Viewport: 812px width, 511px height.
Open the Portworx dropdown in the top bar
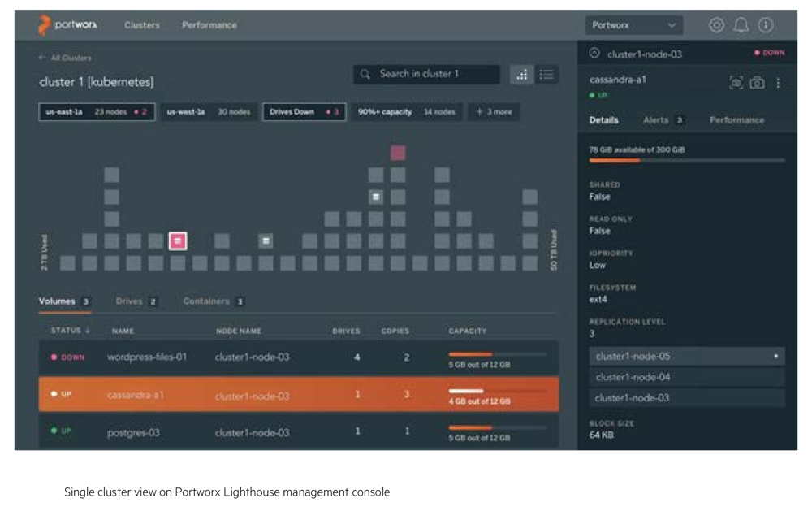pos(634,25)
